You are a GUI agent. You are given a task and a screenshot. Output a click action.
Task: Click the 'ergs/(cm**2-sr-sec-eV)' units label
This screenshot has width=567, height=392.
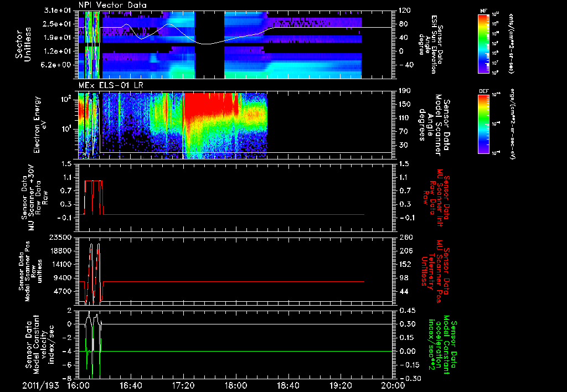point(513,123)
